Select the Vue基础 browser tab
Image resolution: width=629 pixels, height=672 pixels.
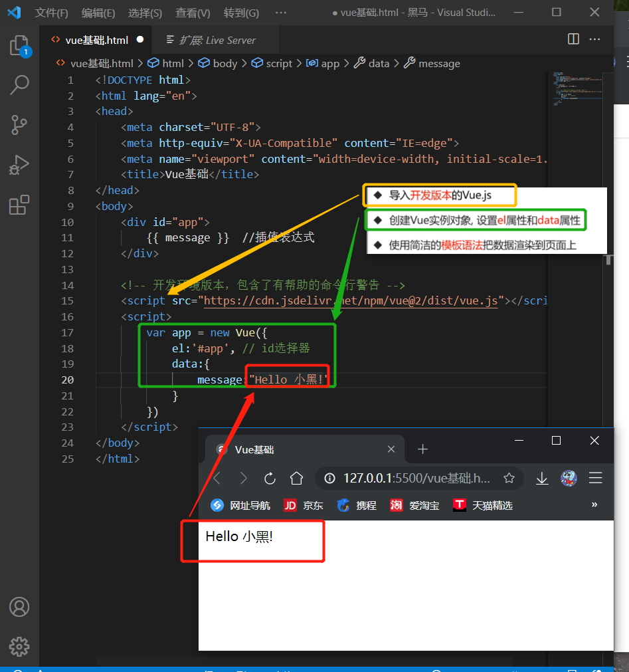pyautogui.click(x=305, y=449)
